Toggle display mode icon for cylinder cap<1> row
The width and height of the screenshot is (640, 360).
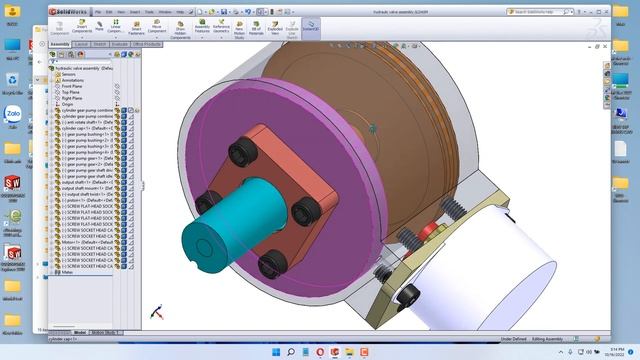[x=124, y=128]
